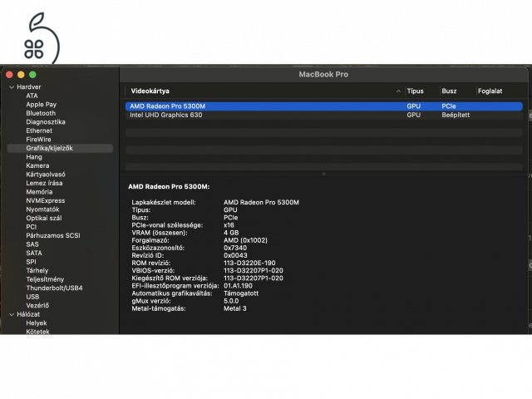Open Helyek under Hálózat
This screenshot has width=532, height=399.
[x=37, y=323]
